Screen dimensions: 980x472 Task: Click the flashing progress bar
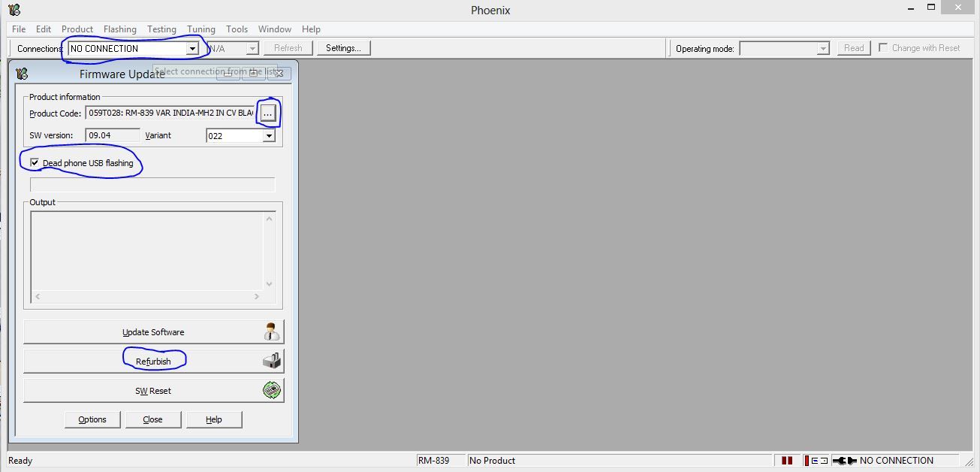click(x=152, y=184)
